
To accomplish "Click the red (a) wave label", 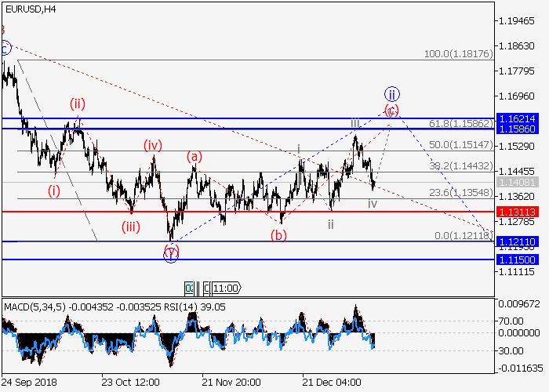I will [x=194, y=157].
